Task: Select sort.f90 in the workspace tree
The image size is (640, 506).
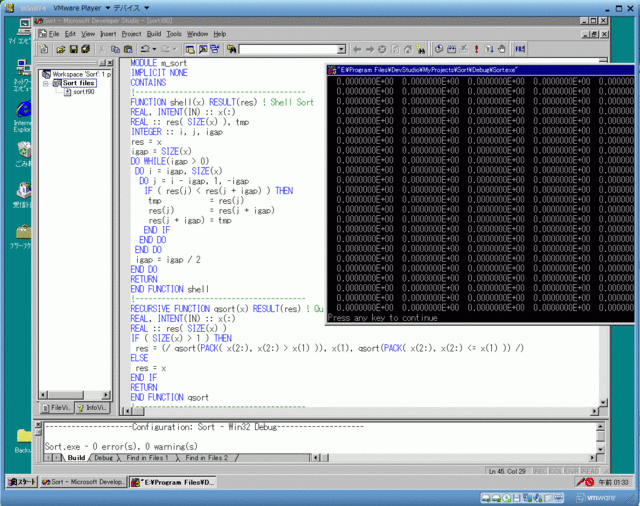Action: click(x=79, y=92)
